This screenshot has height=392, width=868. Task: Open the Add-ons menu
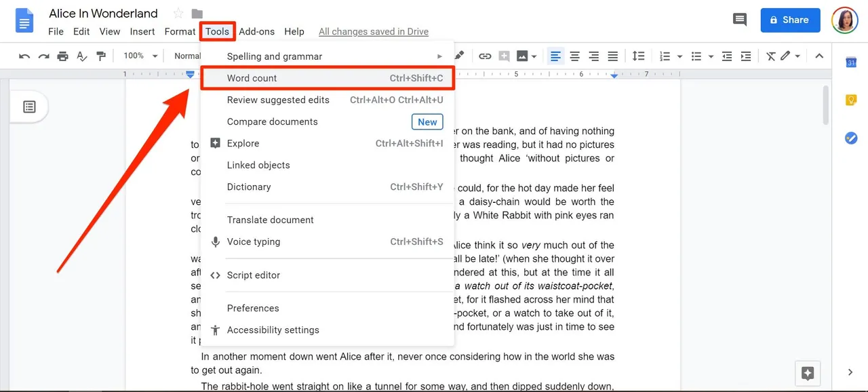256,31
